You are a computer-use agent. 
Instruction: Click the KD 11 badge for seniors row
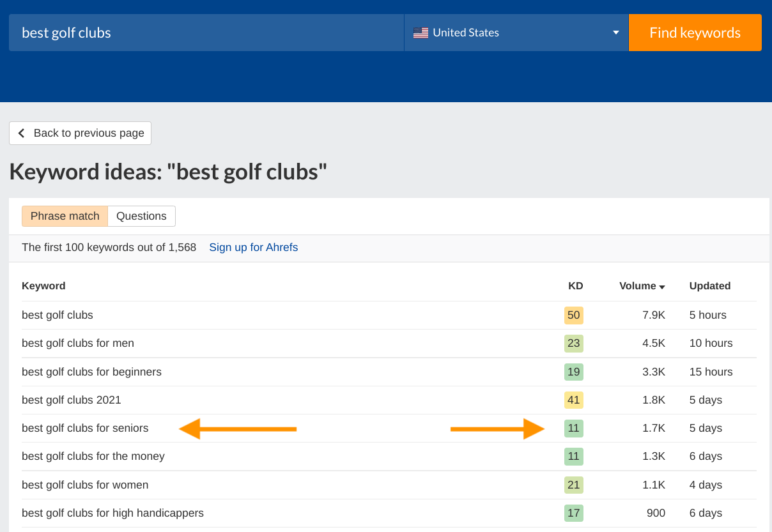click(574, 428)
